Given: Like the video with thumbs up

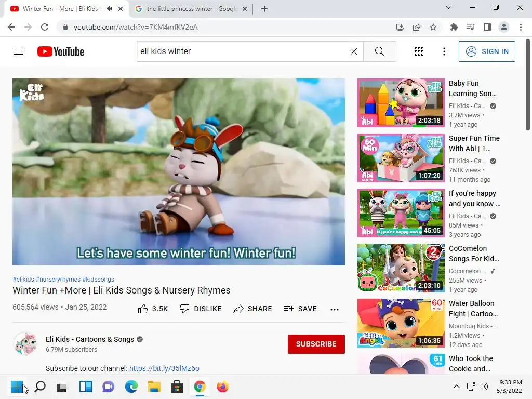Looking at the screenshot, I should coord(153,309).
